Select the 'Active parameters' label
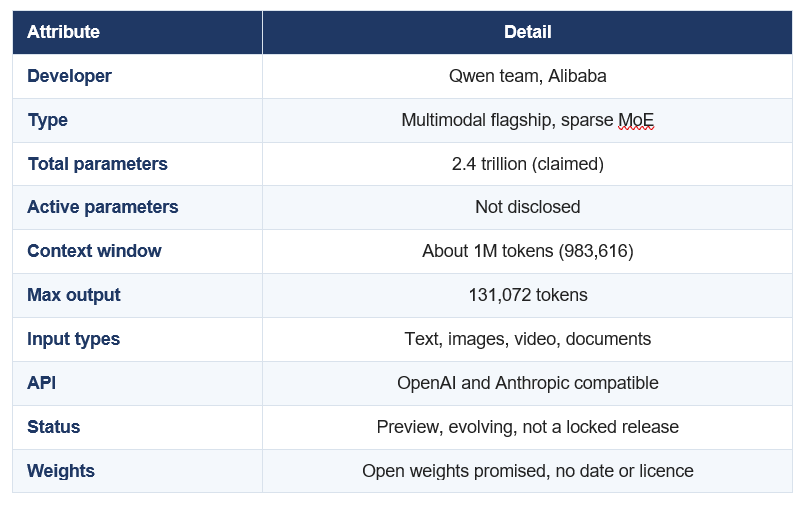Viewport: 812px width, 507px height. (x=103, y=207)
